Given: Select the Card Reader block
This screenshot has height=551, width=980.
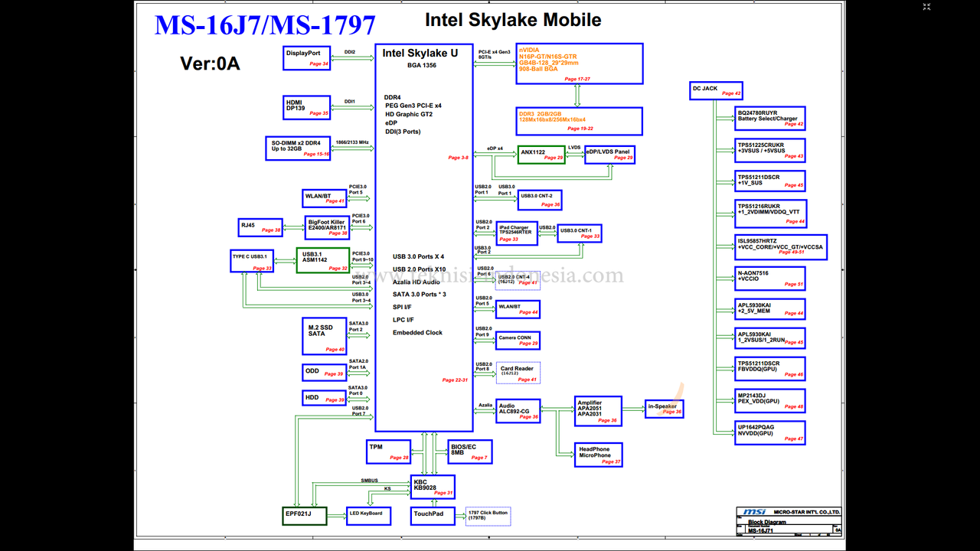Looking at the screenshot, I should [x=518, y=373].
